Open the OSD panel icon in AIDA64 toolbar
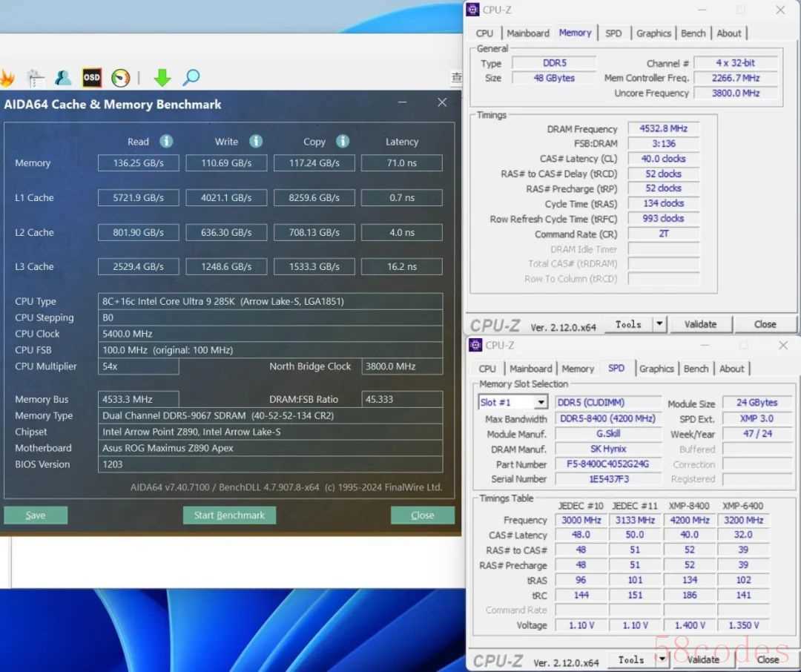This screenshot has height=672, width=801. pos(91,77)
